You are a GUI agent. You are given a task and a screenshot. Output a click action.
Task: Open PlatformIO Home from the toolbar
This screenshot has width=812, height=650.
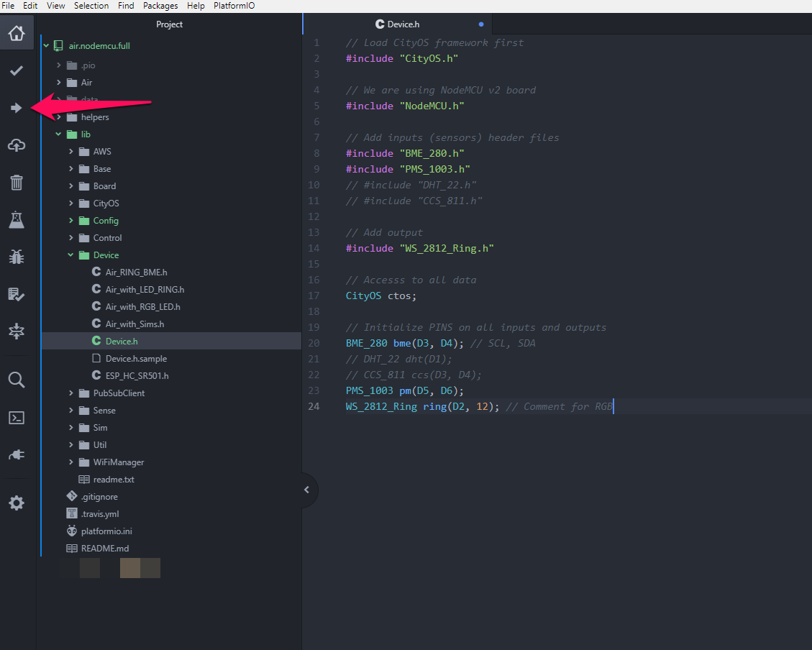coord(17,33)
